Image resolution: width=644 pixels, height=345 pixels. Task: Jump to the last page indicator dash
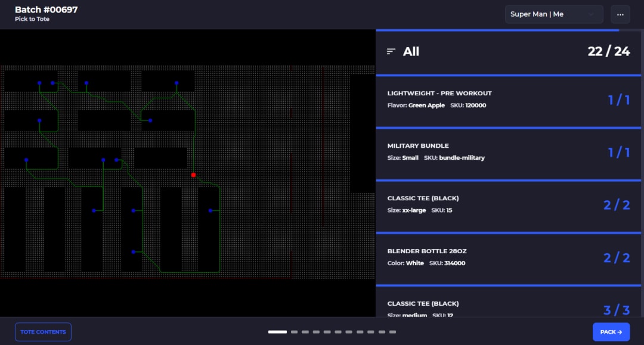pyautogui.click(x=392, y=332)
